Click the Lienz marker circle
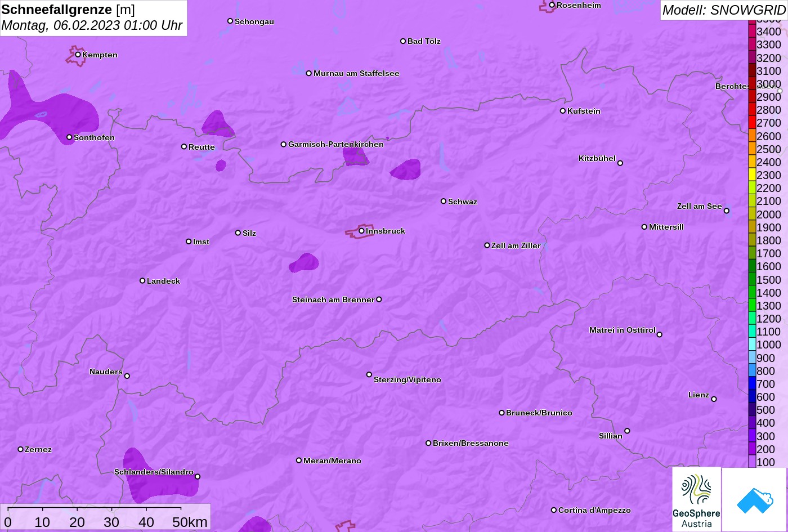 (x=714, y=399)
